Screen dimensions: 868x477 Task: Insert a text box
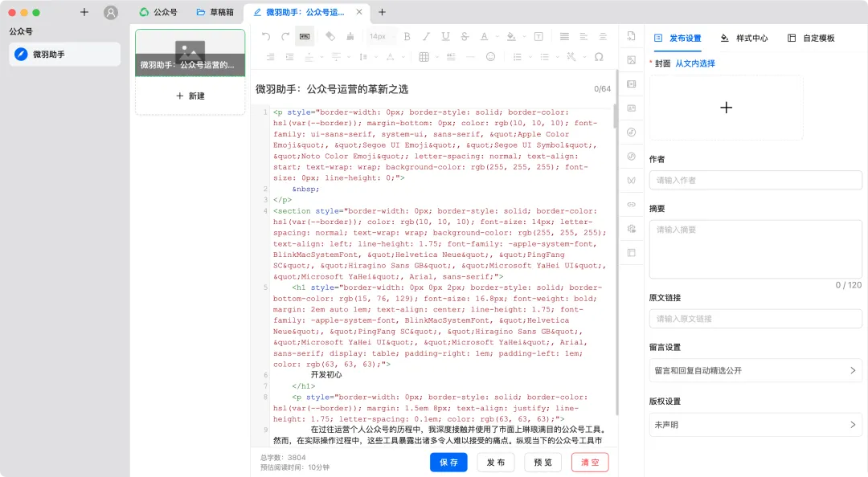(538, 36)
